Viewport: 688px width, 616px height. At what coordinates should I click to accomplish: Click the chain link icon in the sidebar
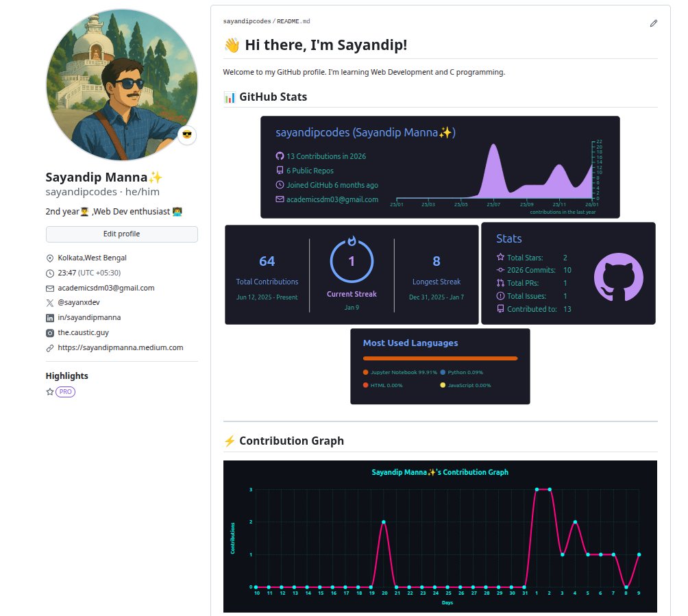tap(50, 348)
